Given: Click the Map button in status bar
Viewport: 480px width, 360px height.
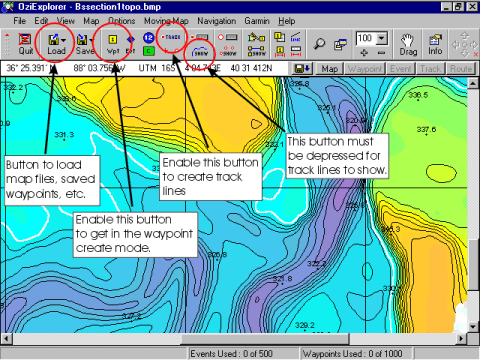Looking at the screenshot, I should point(330,69).
